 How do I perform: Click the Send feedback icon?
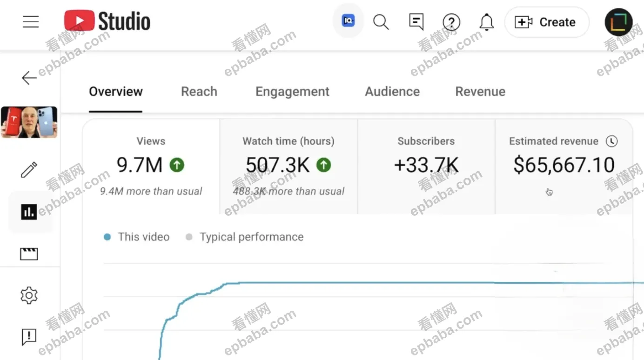click(29, 337)
